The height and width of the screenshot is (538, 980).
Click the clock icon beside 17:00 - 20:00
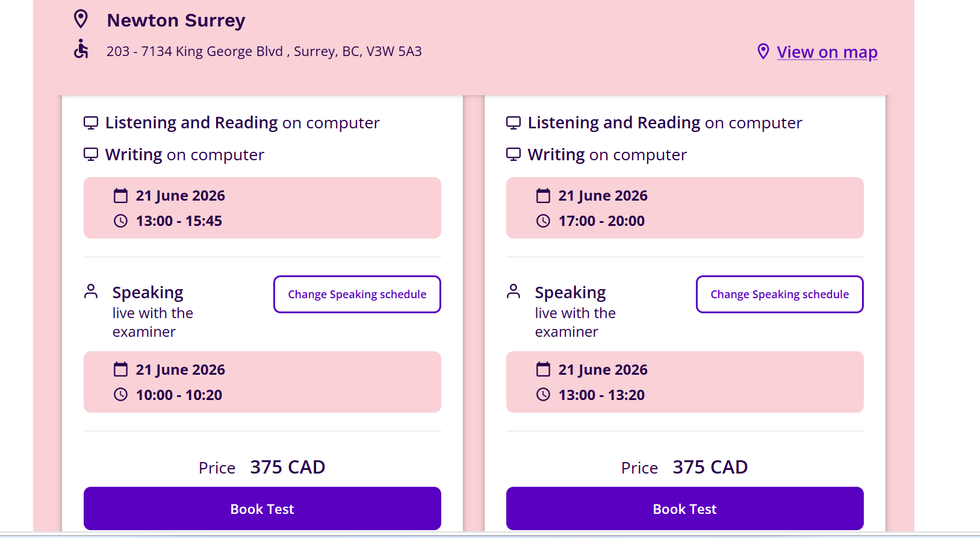pos(544,221)
